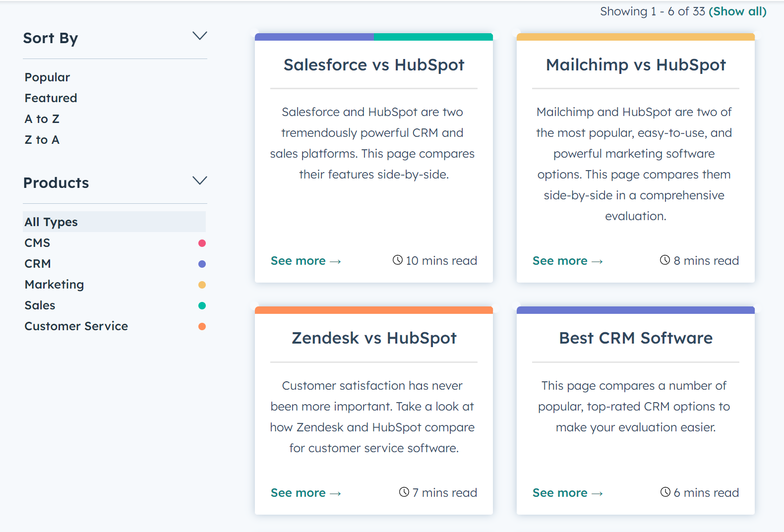Image resolution: width=784 pixels, height=532 pixels.
Task: Click the clock icon on Zendesk card
Action: (x=404, y=492)
